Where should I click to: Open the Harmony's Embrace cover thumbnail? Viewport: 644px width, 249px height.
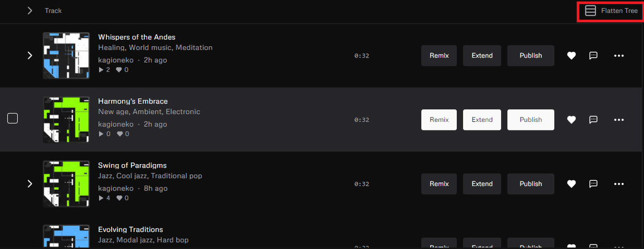[x=66, y=120]
